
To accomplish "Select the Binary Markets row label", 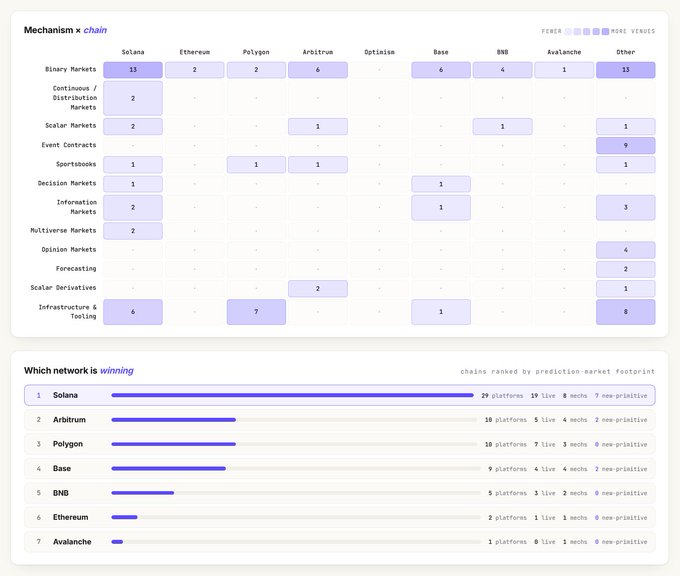I will click(x=71, y=69).
